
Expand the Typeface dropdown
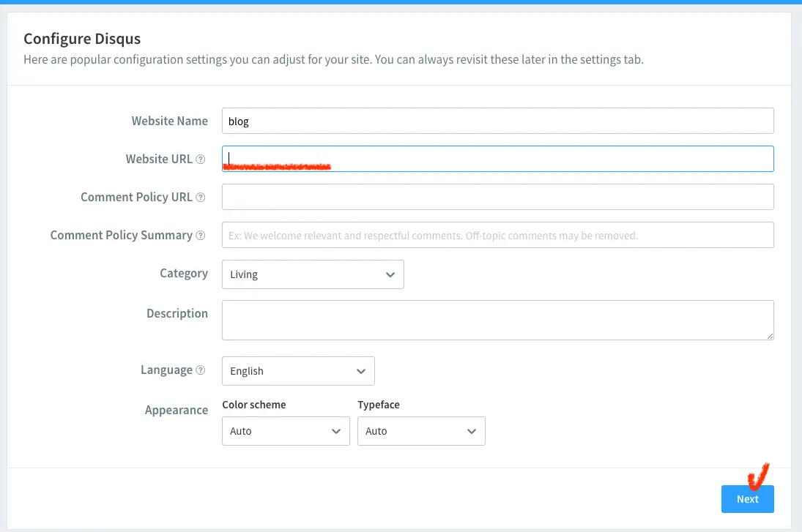click(x=421, y=431)
